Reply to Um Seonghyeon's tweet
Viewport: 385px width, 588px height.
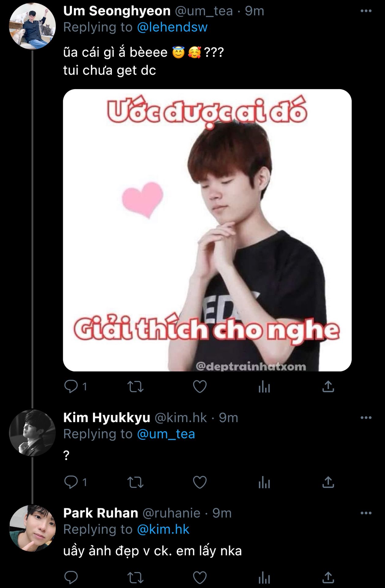71,386
